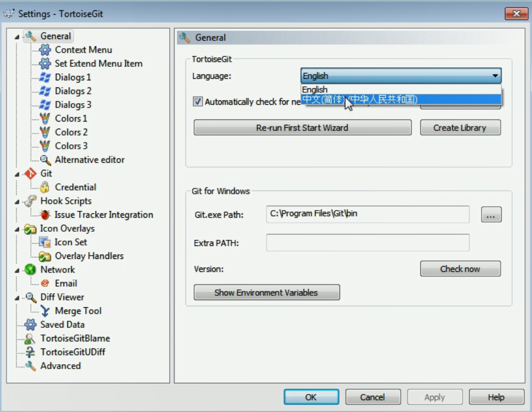
Task: Click the red Git diamond icon
Action: (30, 174)
